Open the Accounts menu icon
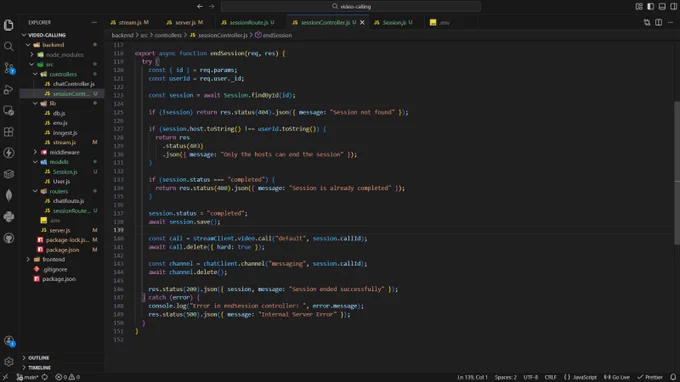This screenshot has height=382, width=680. [9, 341]
